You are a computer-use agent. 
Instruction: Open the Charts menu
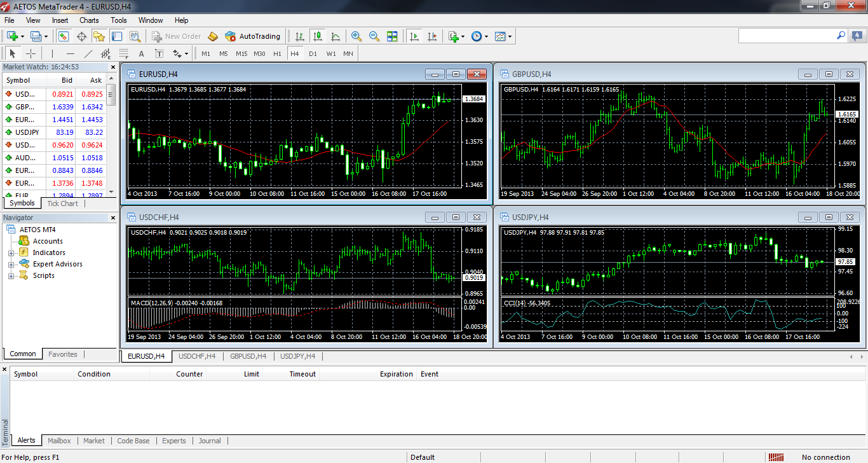click(x=89, y=20)
